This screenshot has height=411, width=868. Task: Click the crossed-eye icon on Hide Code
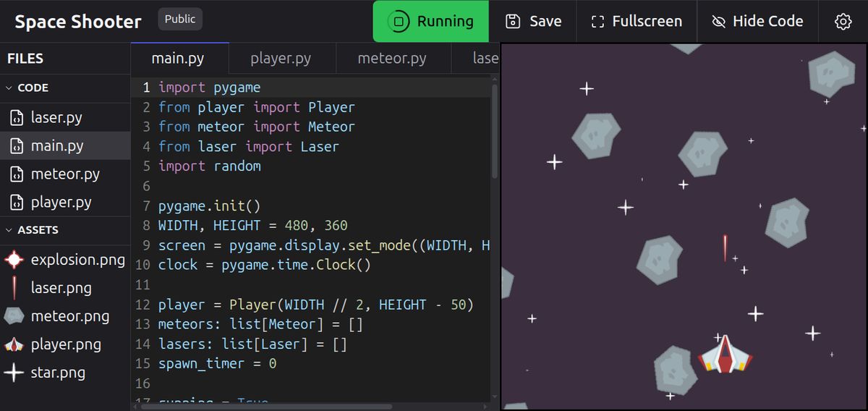(x=718, y=22)
